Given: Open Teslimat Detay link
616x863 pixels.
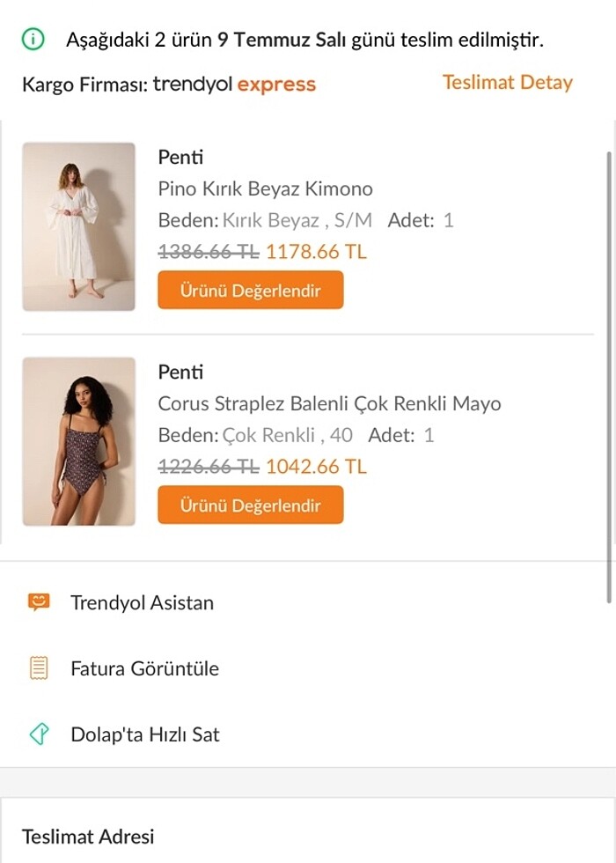Looking at the screenshot, I should 506,82.
